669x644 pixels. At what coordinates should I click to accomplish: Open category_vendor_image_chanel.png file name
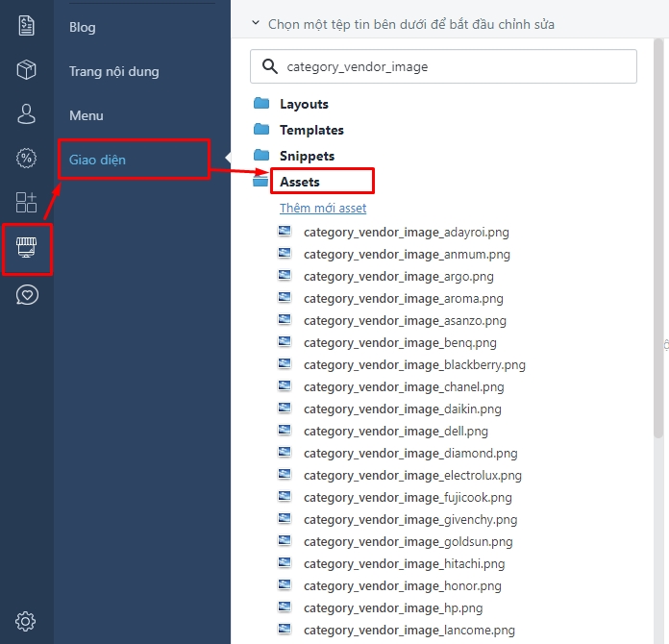(x=404, y=387)
